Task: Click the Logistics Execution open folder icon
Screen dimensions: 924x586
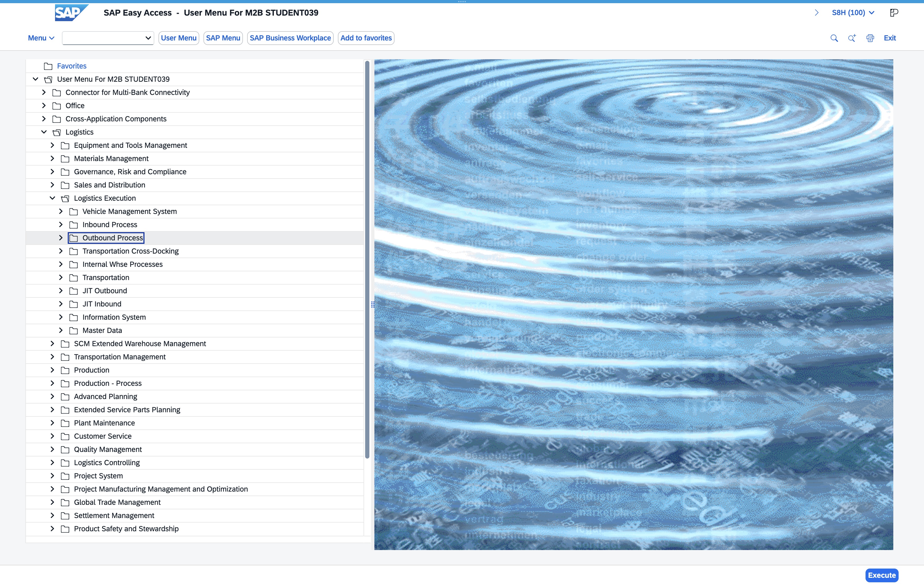Action: (65, 198)
